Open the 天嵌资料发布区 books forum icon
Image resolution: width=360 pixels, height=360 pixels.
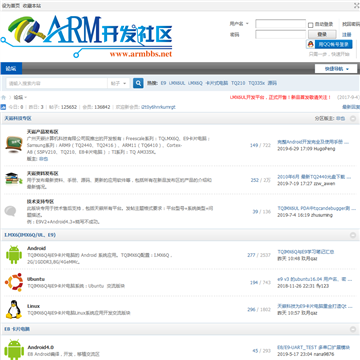[14, 179]
